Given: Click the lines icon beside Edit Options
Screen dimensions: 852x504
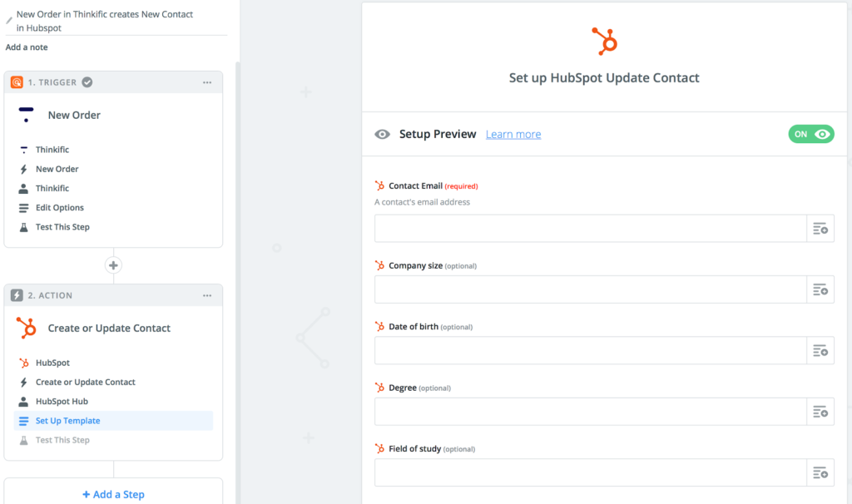Looking at the screenshot, I should [23, 208].
